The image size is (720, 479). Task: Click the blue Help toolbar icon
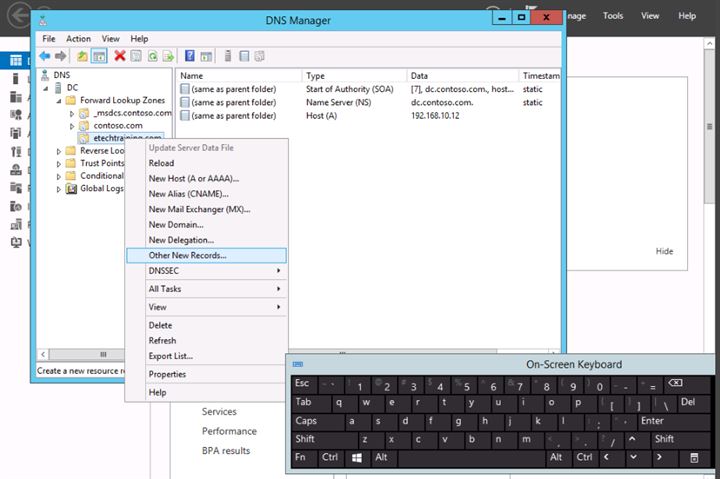190,56
